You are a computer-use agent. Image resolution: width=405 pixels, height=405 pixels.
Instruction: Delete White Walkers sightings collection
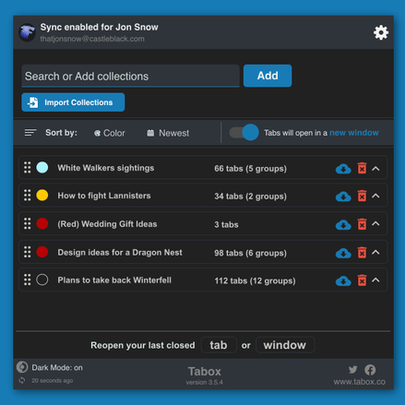pyautogui.click(x=362, y=168)
